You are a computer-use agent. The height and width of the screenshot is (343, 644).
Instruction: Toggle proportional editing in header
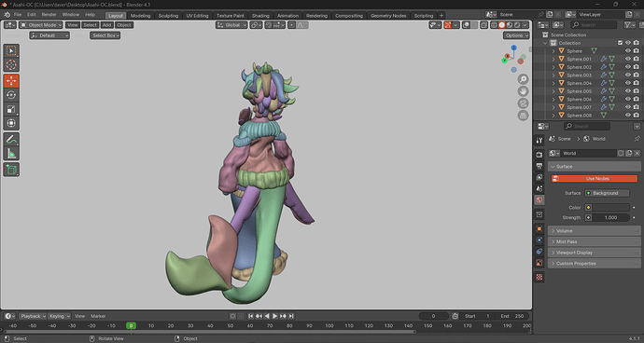[291, 25]
